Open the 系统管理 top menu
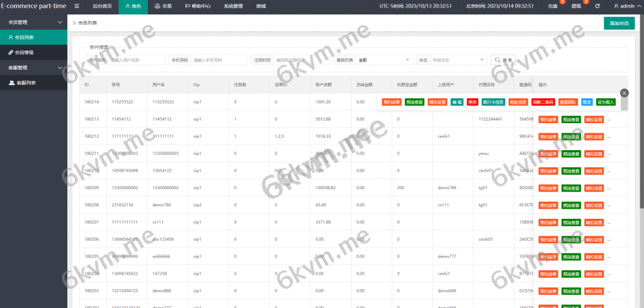644x308 pixels. (233, 6)
